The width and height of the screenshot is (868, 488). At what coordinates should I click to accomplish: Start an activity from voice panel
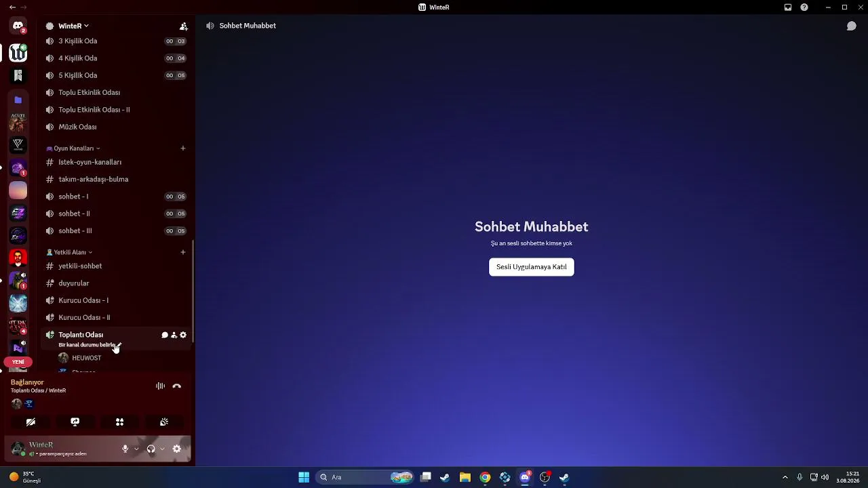[119, 422]
